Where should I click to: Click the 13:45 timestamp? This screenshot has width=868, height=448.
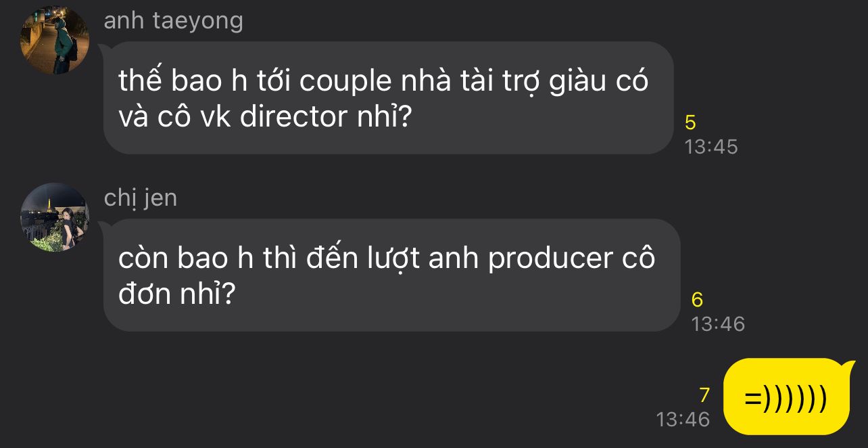(x=710, y=147)
